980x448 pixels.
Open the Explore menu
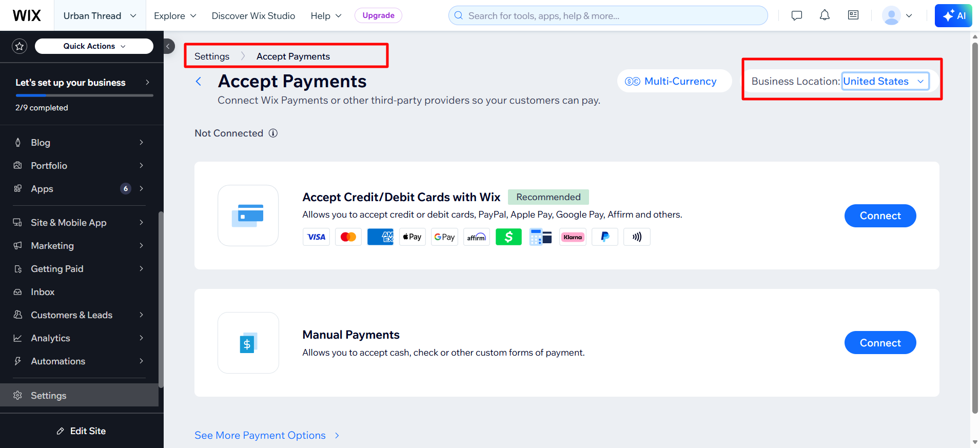coord(175,15)
